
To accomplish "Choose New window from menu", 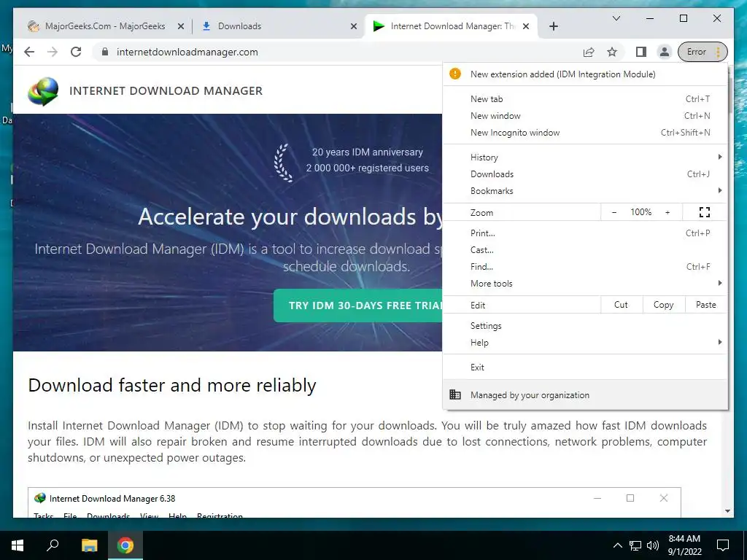I will click(584, 116).
